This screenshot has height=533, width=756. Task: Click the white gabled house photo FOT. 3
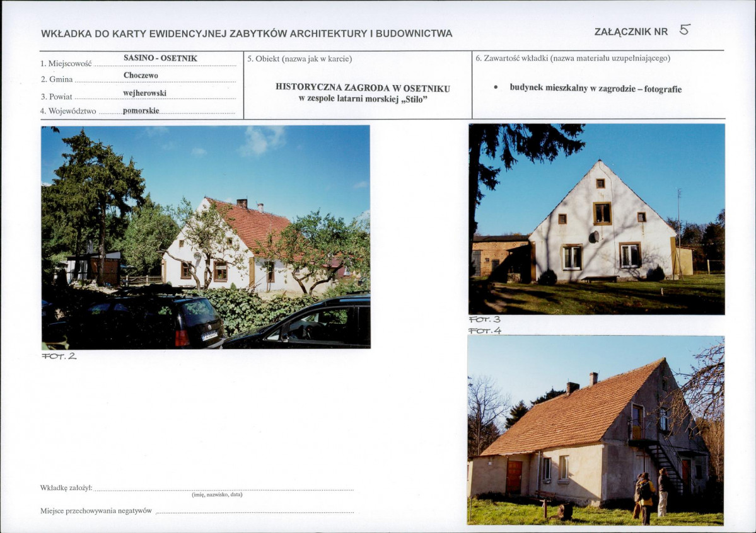coord(596,219)
